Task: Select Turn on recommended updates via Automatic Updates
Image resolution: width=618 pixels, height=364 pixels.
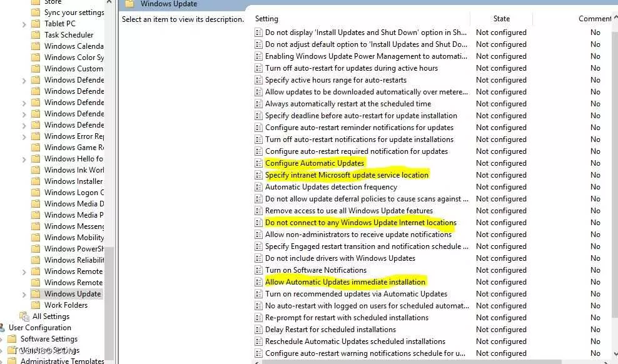Action: click(357, 294)
